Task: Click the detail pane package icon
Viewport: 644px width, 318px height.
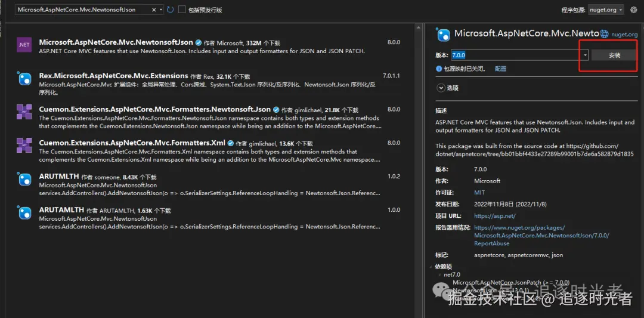Action: (443, 35)
